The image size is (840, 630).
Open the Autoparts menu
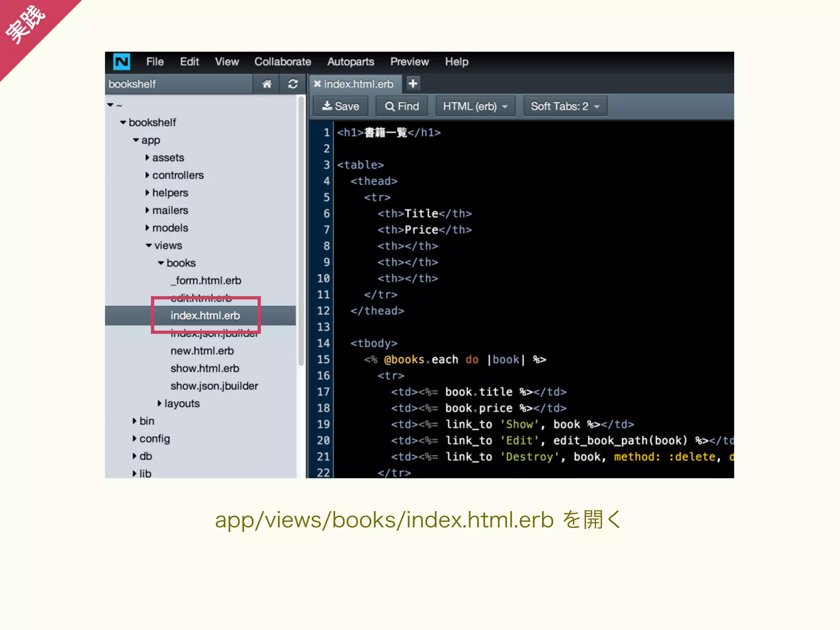[351, 62]
